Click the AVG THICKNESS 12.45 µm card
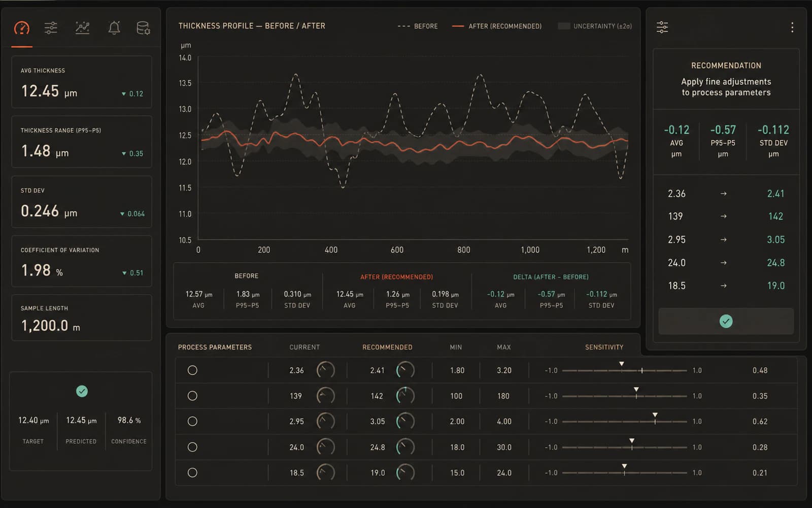The image size is (812, 508). 82,82
